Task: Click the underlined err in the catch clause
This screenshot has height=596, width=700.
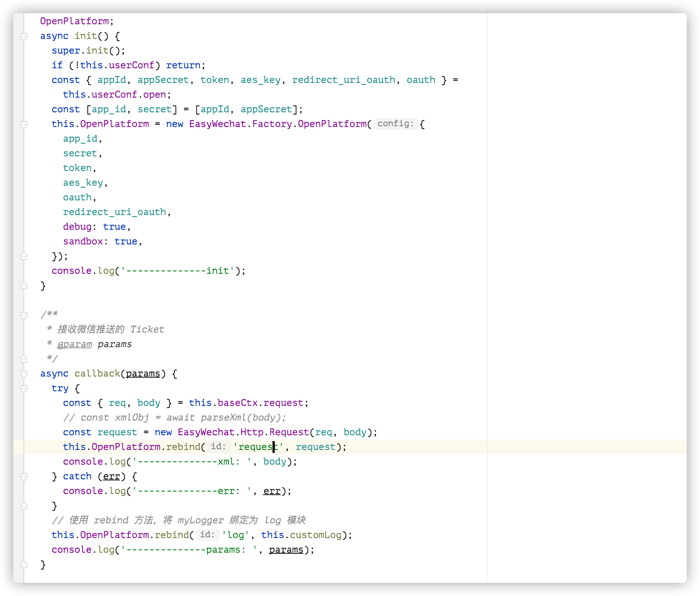Action: point(111,476)
